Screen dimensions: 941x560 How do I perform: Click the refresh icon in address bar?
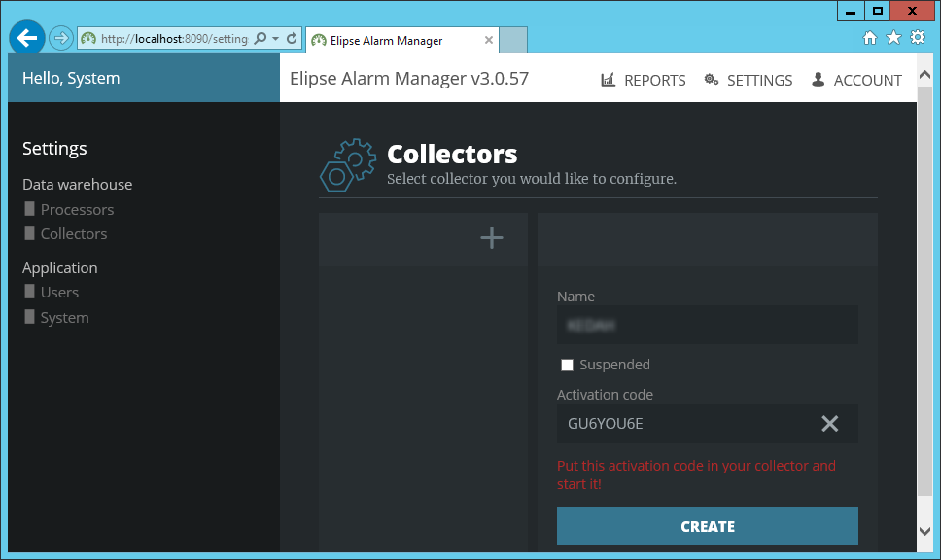pos(292,39)
